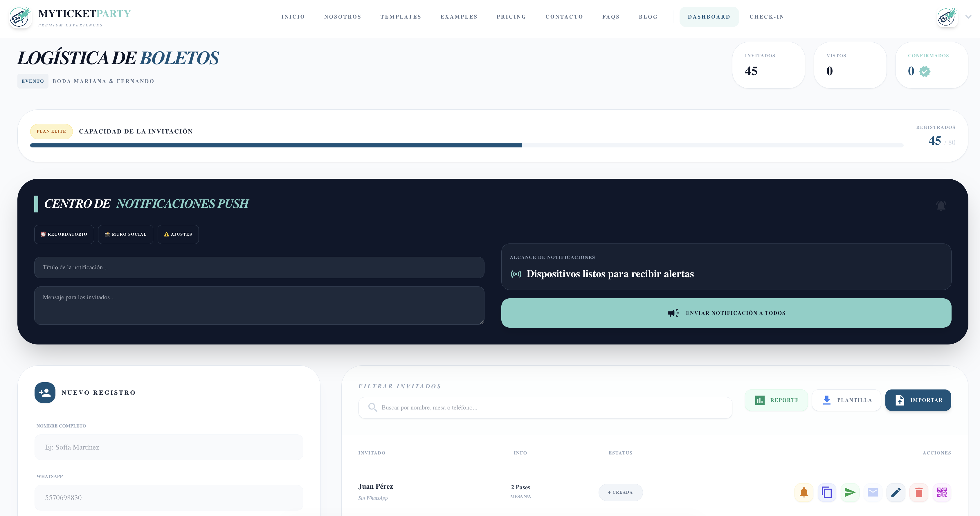Click the Importar button
The width and height of the screenshot is (980, 516).
918,400
